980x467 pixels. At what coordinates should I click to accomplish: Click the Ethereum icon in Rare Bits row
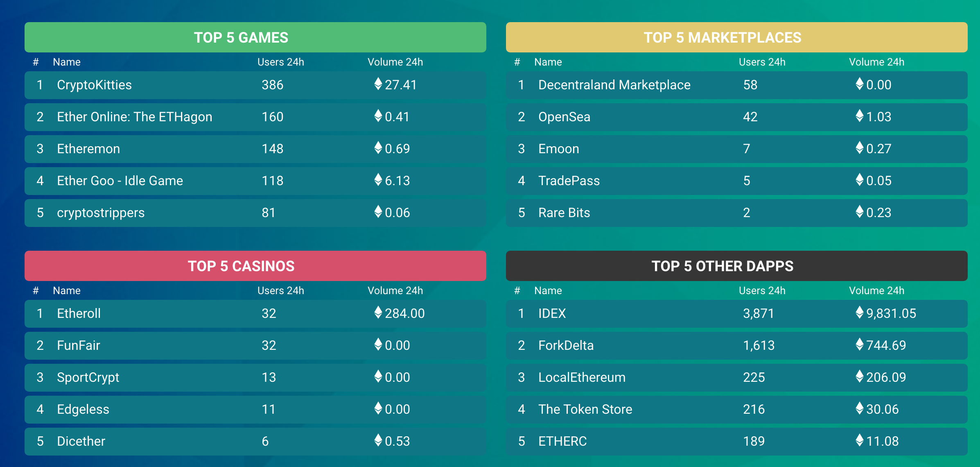(x=860, y=212)
